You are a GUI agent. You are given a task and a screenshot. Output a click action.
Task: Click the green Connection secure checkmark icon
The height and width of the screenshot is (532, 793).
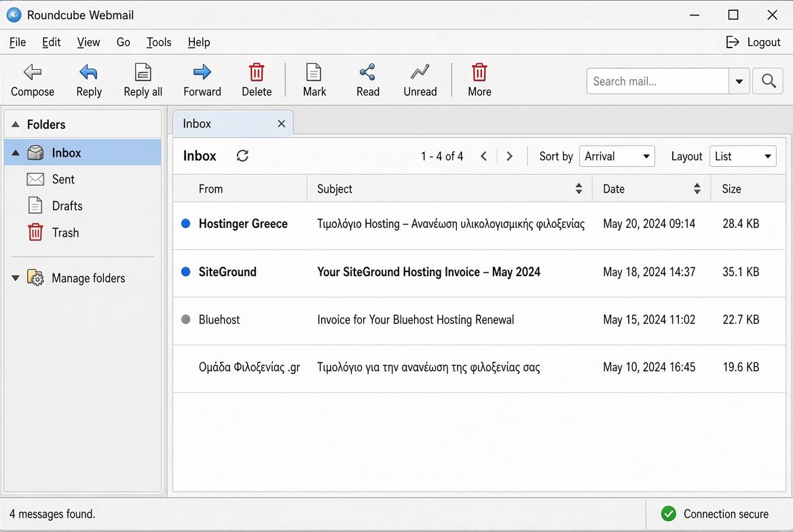tap(669, 514)
